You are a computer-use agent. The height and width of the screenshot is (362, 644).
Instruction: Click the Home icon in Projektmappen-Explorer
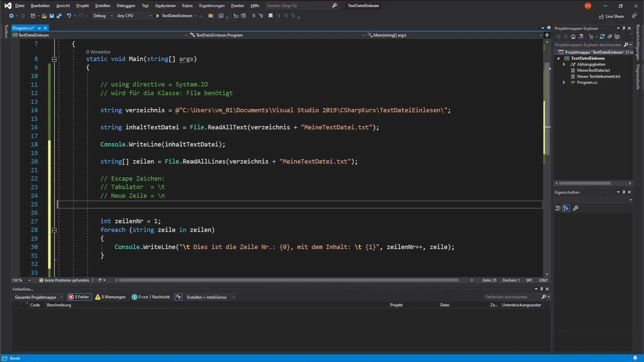[x=573, y=37]
